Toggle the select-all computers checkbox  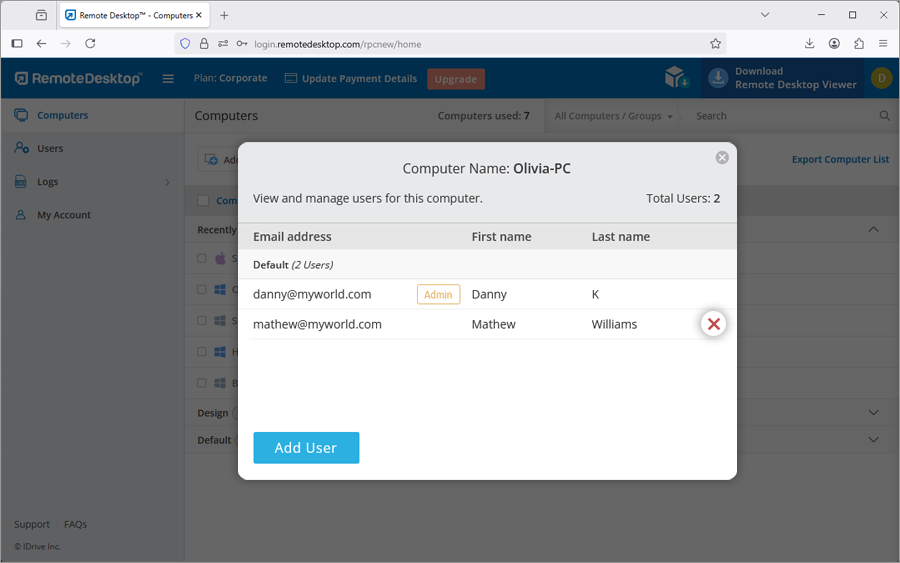pyautogui.click(x=203, y=201)
